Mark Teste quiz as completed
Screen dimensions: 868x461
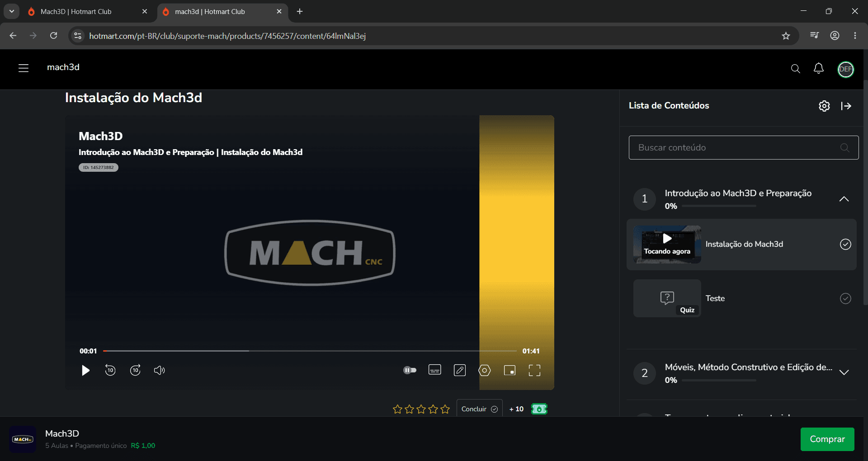(x=845, y=299)
